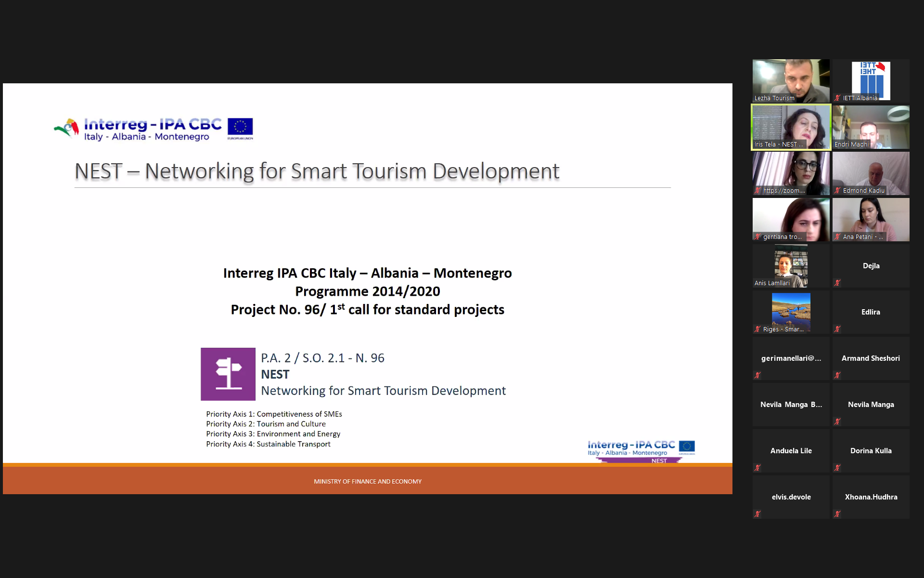Click Dejla's muted microphone icon
This screenshot has height=578, width=924.
tap(837, 283)
